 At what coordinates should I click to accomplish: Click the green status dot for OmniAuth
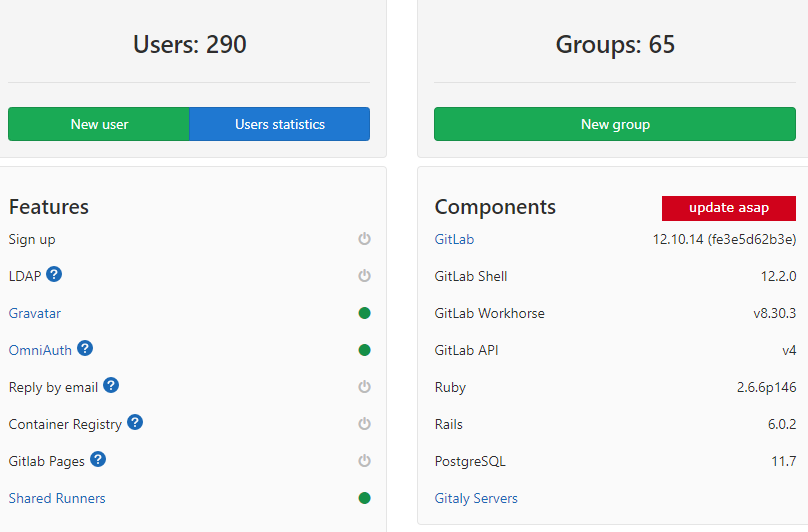point(364,350)
